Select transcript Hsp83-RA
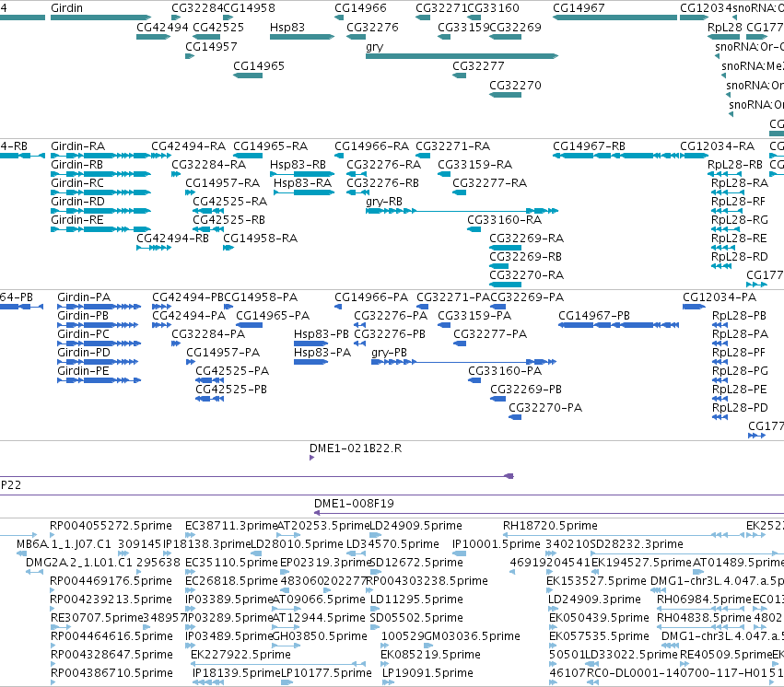Image resolution: width=784 pixels, height=687 pixels. (x=303, y=192)
